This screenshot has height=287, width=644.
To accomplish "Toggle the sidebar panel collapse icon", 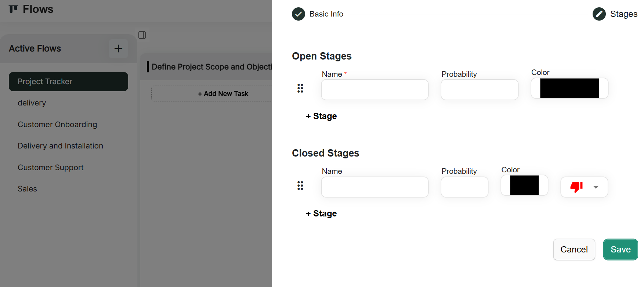I will [142, 35].
